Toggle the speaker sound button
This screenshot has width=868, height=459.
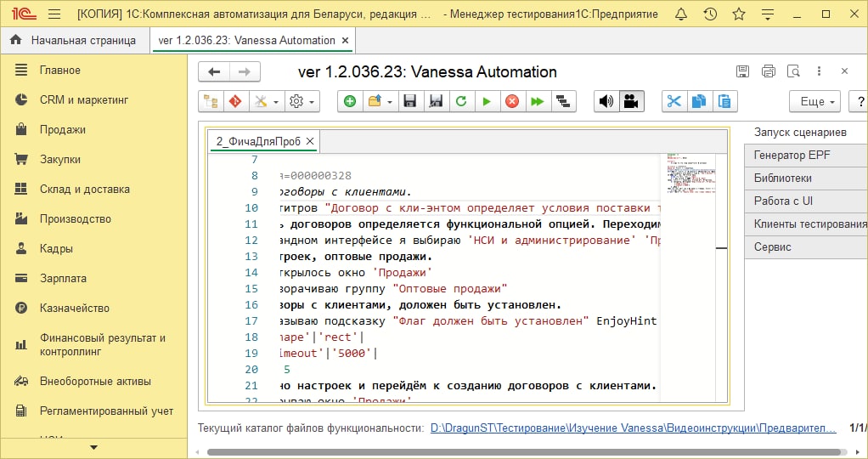[x=606, y=101]
